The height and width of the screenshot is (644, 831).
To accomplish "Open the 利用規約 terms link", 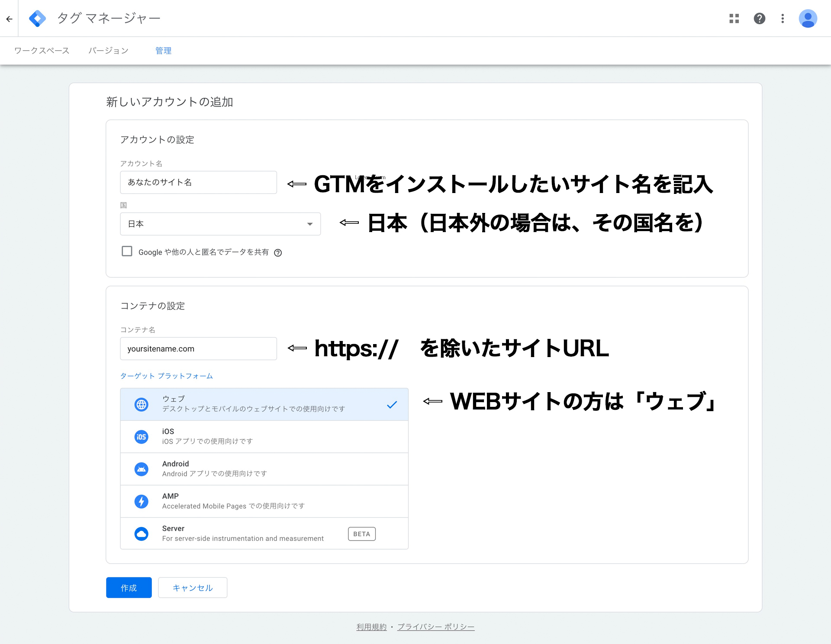I will (371, 627).
